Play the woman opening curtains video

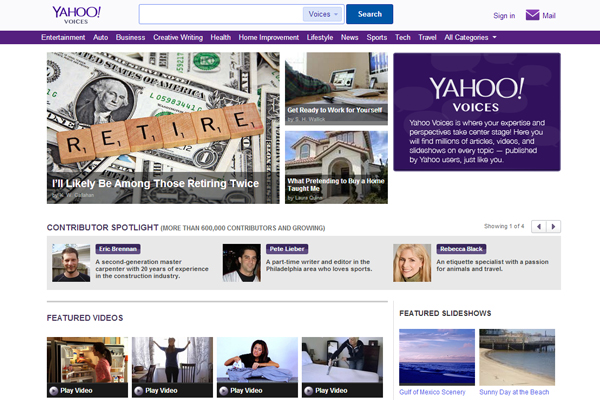click(173, 367)
